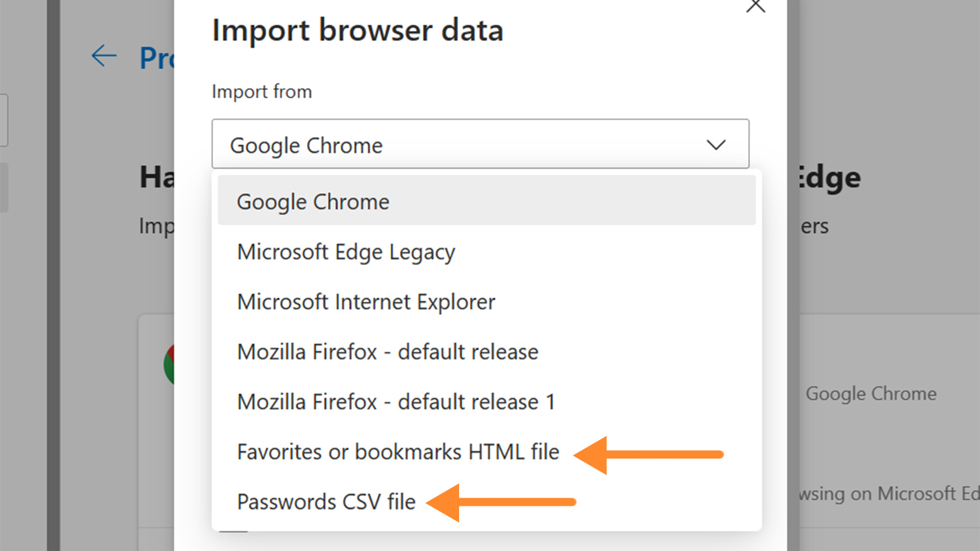Screen dimensions: 980x551
Task: Choose Favorites or bookmarks HTML file option
Action: 398,452
